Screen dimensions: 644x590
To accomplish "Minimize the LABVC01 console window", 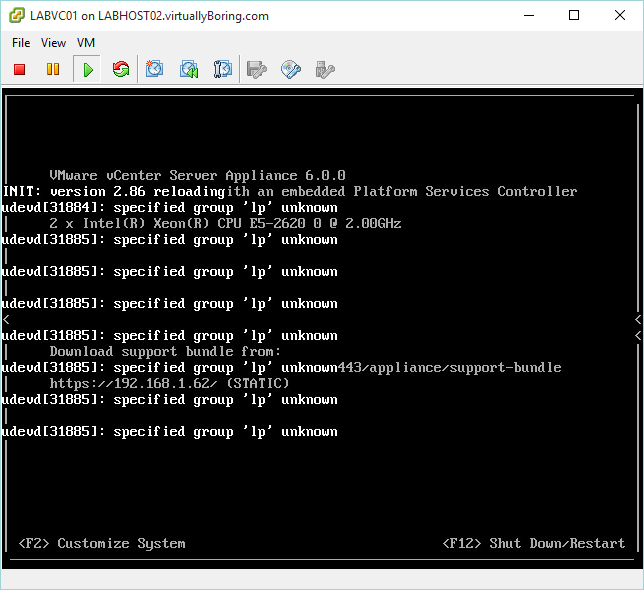I will coord(529,16).
